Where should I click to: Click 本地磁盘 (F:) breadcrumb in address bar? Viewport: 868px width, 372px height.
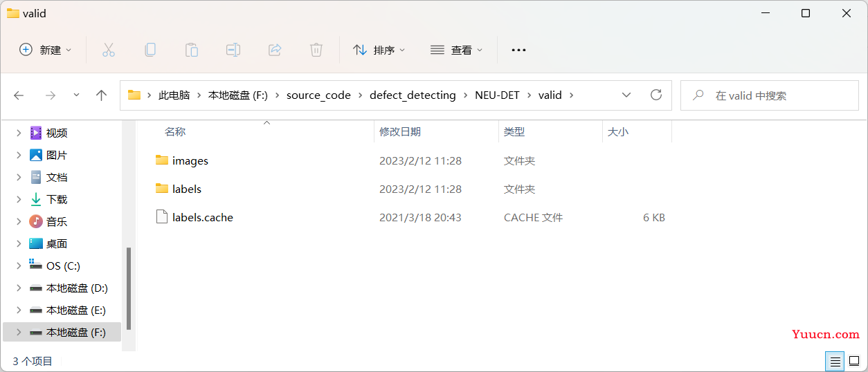(237, 95)
